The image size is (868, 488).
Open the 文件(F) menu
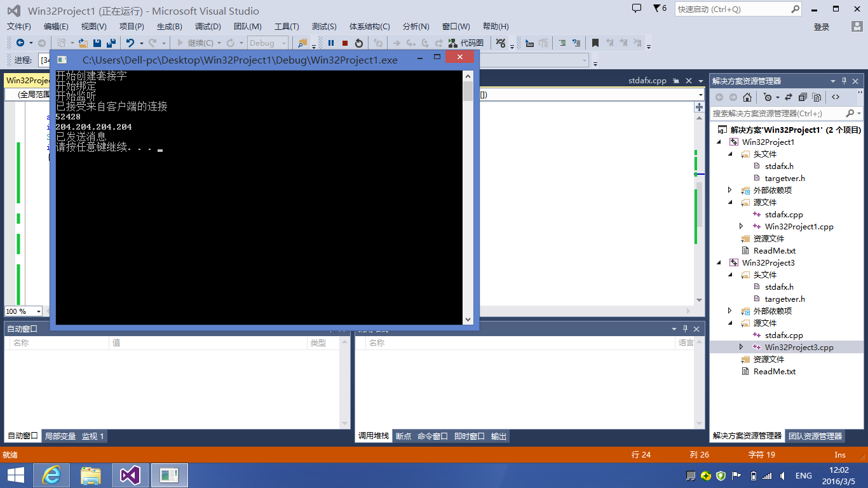coord(19,26)
